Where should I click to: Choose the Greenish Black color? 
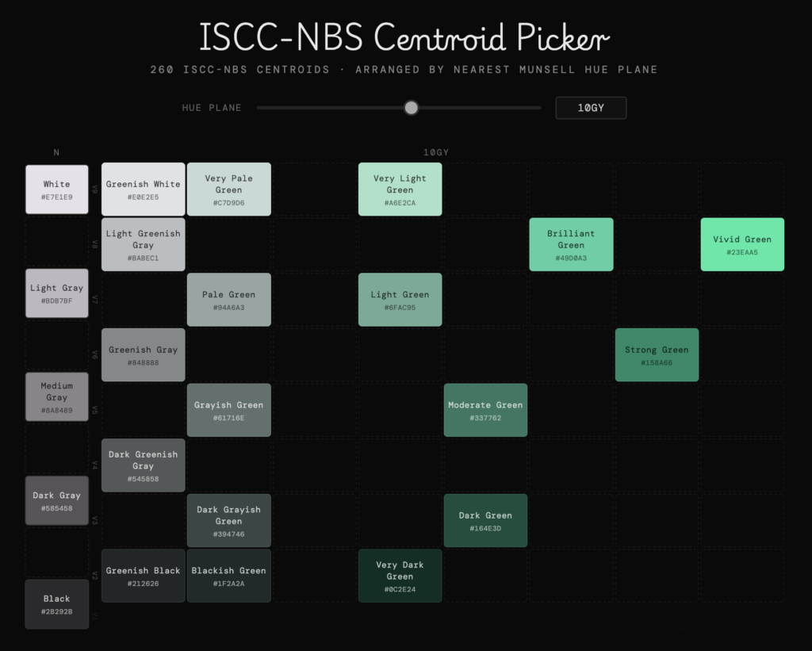tap(143, 576)
